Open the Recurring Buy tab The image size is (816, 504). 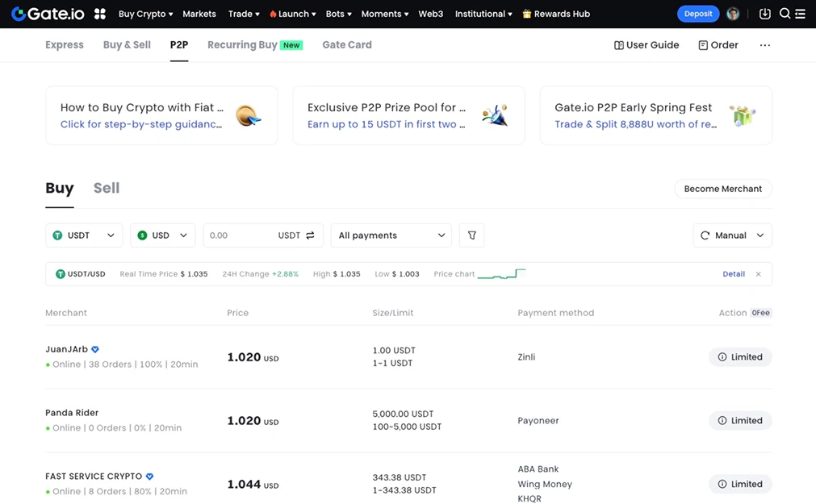coord(244,44)
